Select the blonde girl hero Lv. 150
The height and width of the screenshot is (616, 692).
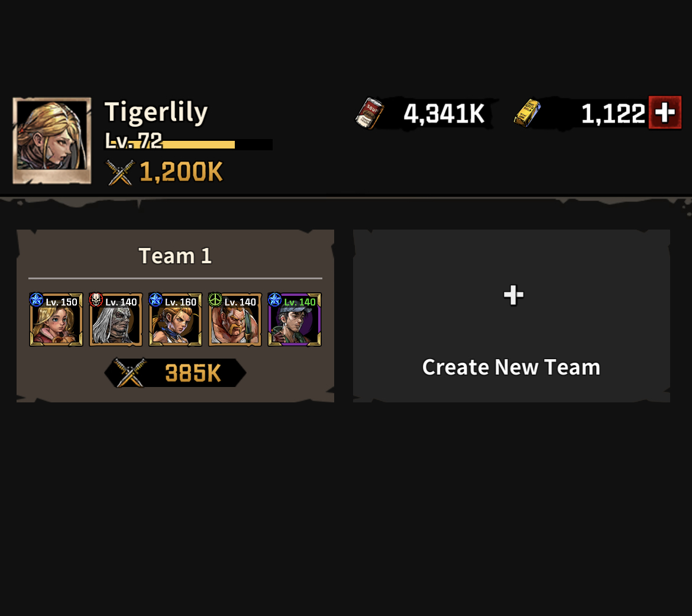click(x=56, y=320)
